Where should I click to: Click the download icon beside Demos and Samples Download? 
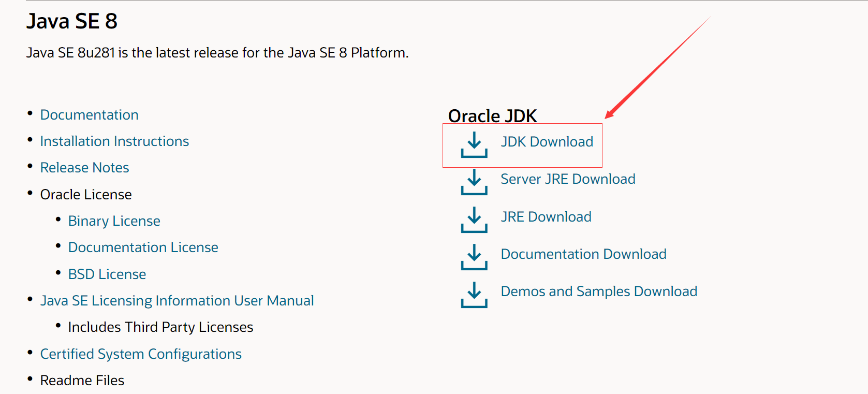(x=474, y=295)
